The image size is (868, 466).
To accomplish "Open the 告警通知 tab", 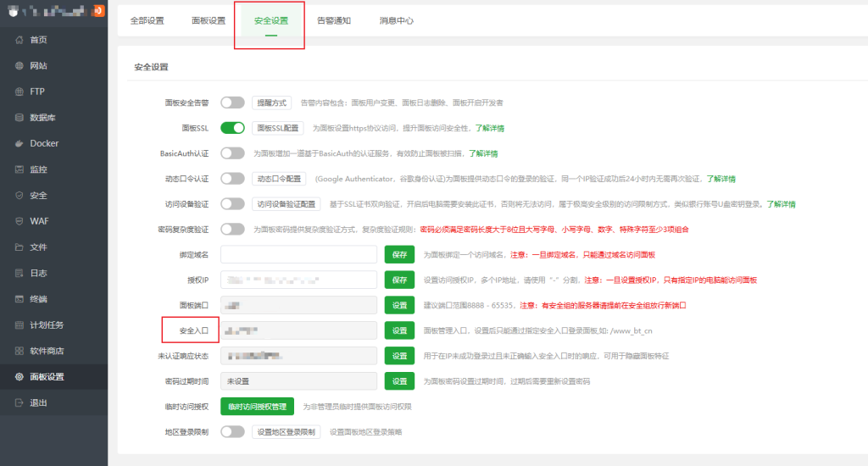I will tap(334, 21).
